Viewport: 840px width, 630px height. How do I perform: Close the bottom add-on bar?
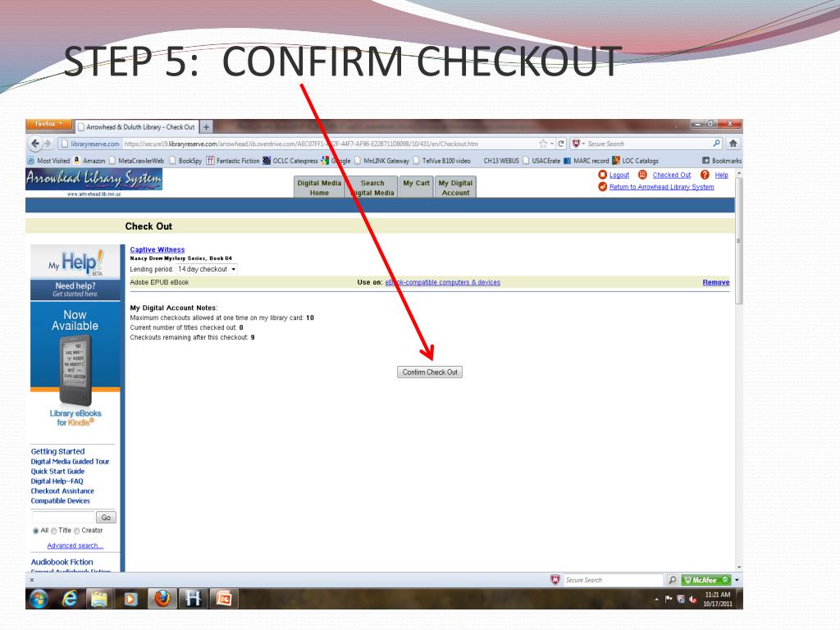coord(32,580)
